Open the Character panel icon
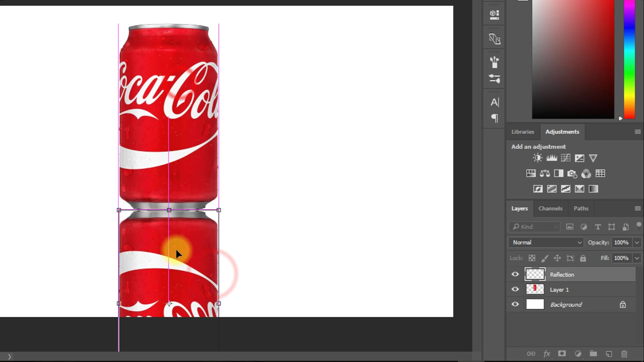 coord(495,102)
